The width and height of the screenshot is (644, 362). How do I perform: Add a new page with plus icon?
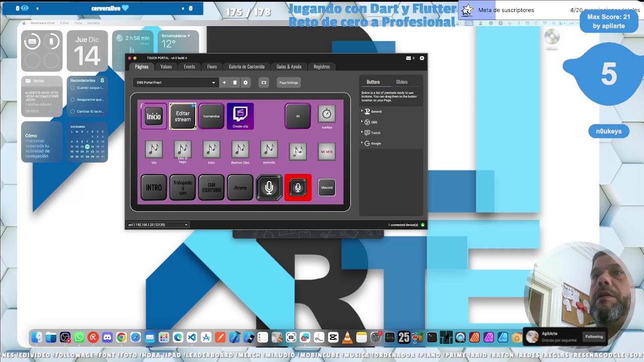(224, 82)
